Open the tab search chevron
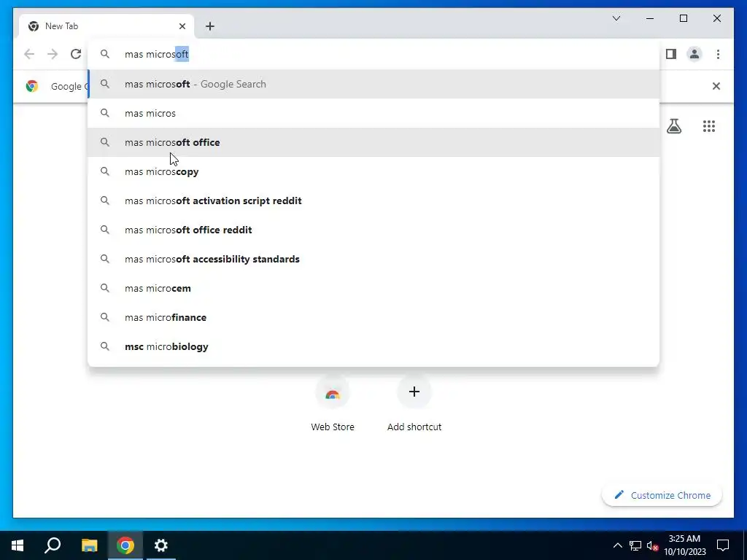The width and height of the screenshot is (747, 560). tap(616, 18)
